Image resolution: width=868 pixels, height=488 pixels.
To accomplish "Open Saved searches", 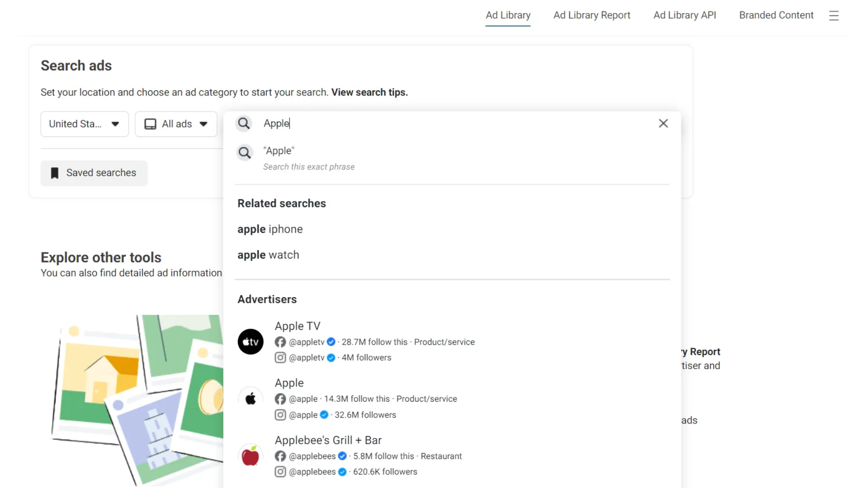I will 94,173.
